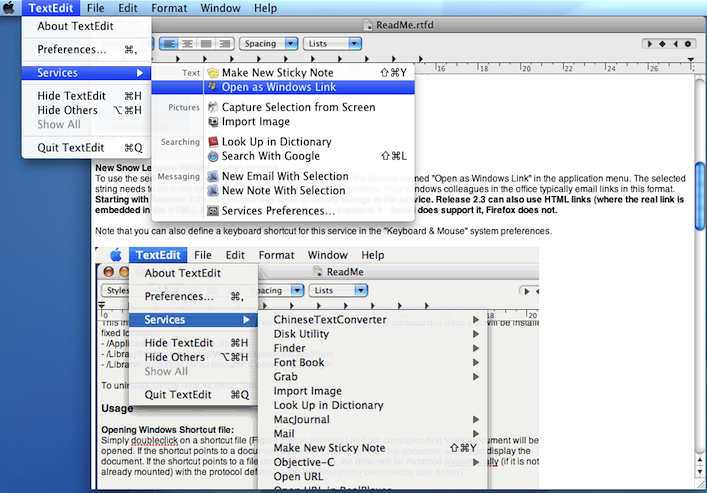Click the scroll up arrow at the scrollbar bottom
707x493 pixels.
[x=700, y=460]
